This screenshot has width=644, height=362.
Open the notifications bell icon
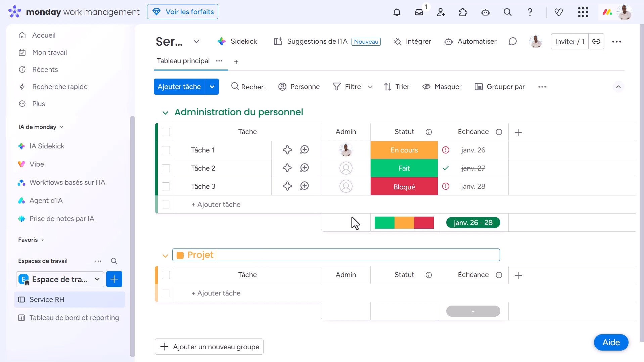click(397, 12)
